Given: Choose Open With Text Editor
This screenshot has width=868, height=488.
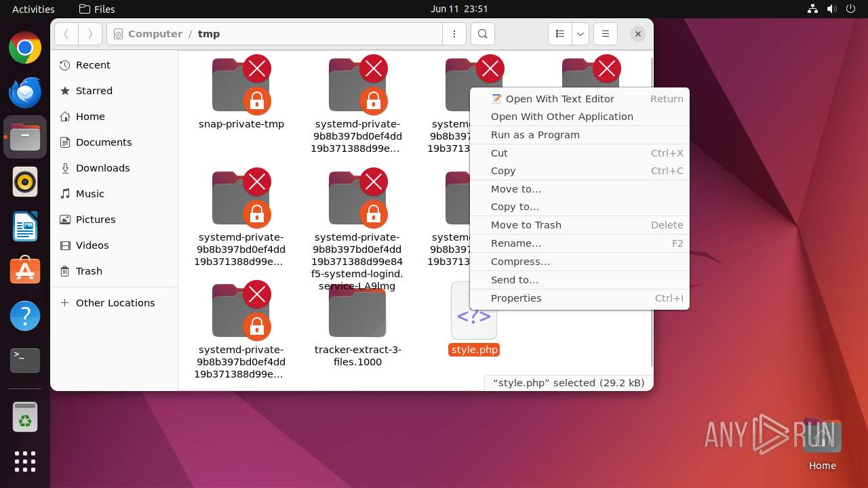Looking at the screenshot, I should (x=580, y=99).
